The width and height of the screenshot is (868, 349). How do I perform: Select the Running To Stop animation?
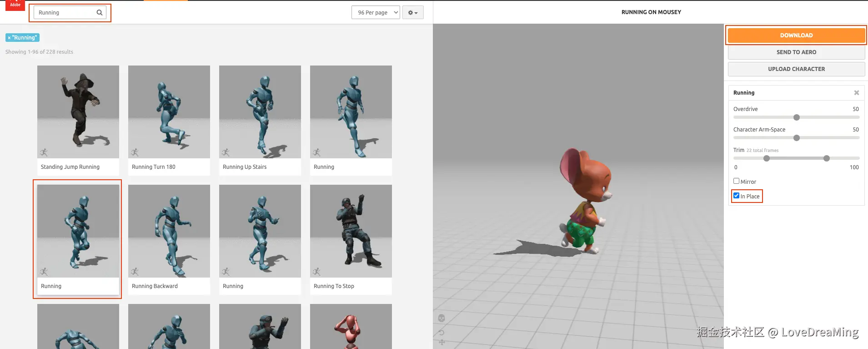[x=351, y=240]
